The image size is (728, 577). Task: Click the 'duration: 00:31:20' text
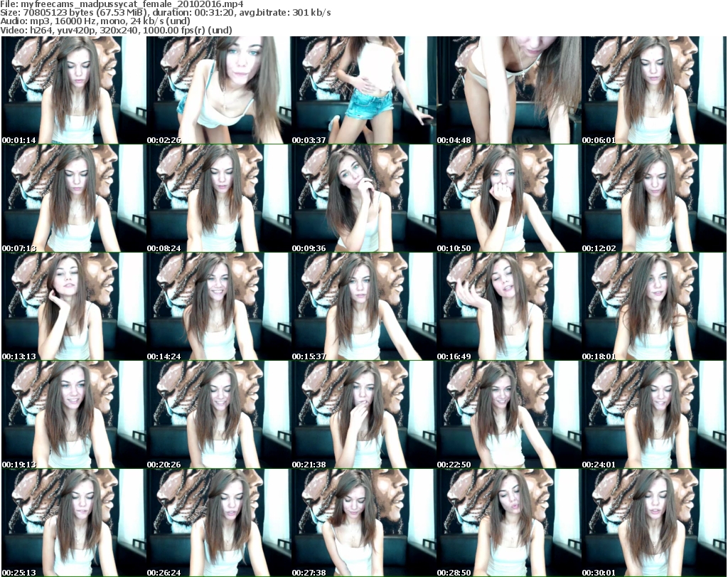[x=194, y=13]
